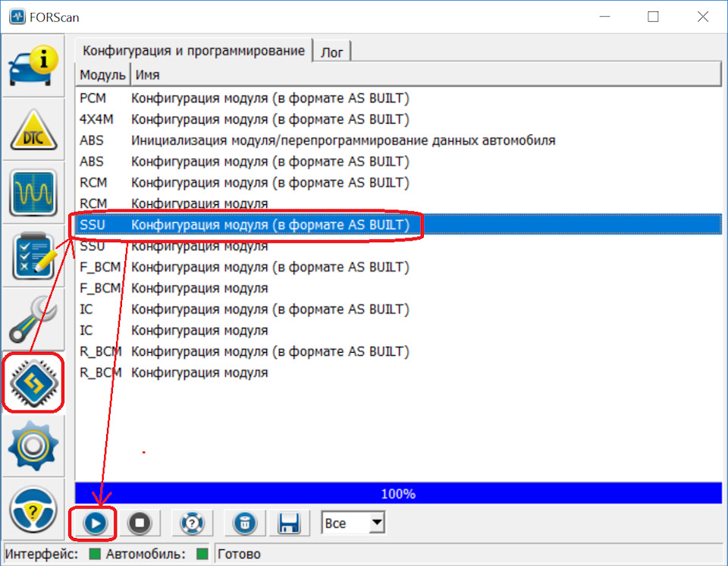Click the FORScan app icon in title bar
728x566 pixels.
coord(17,17)
